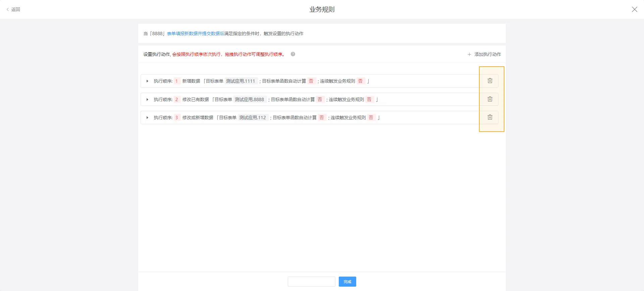
Task: Click the blank button left of 完成
Action: pos(311,282)
